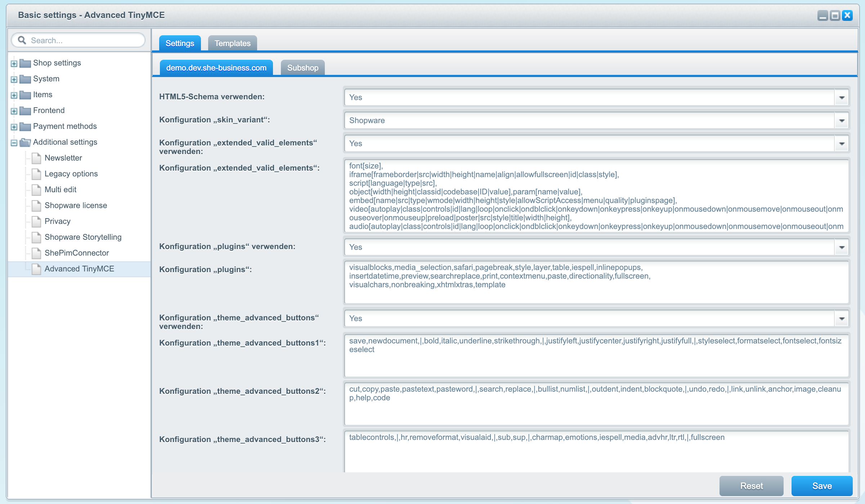Open the skin_variant dropdown arrow
Image resolution: width=865 pixels, height=504 pixels.
pos(842,121)
